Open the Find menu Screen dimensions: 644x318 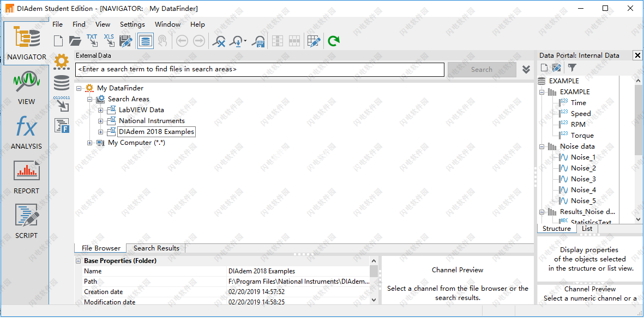(x=79, y=25)
